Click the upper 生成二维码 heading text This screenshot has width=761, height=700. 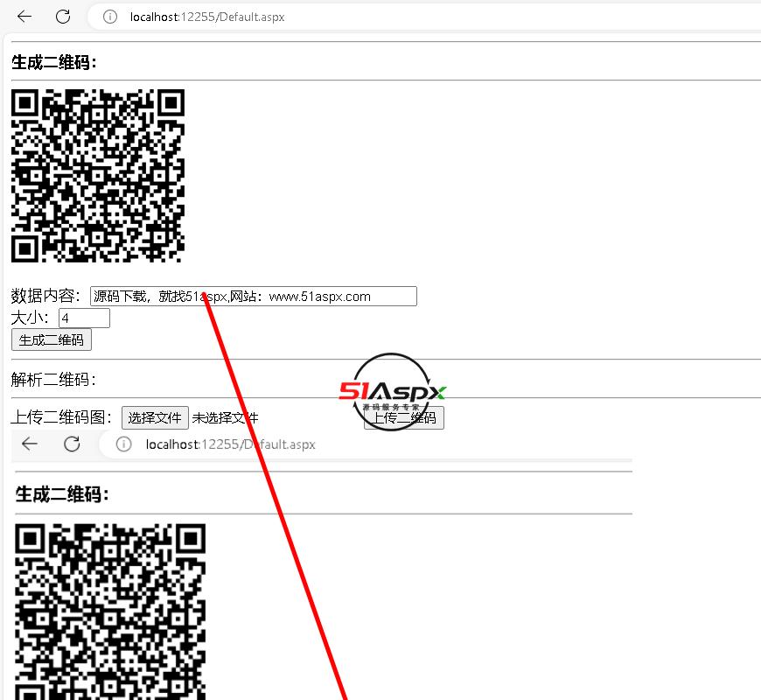pos(54,62)
